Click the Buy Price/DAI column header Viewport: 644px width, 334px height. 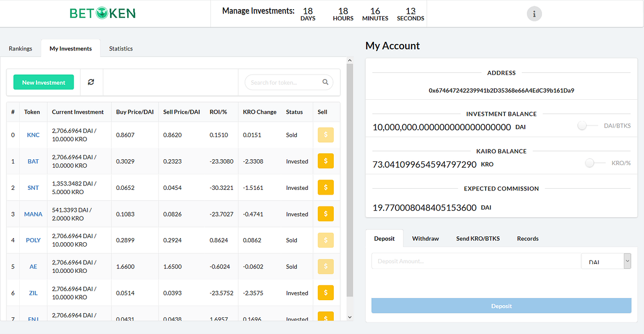[x=135, y=112]
